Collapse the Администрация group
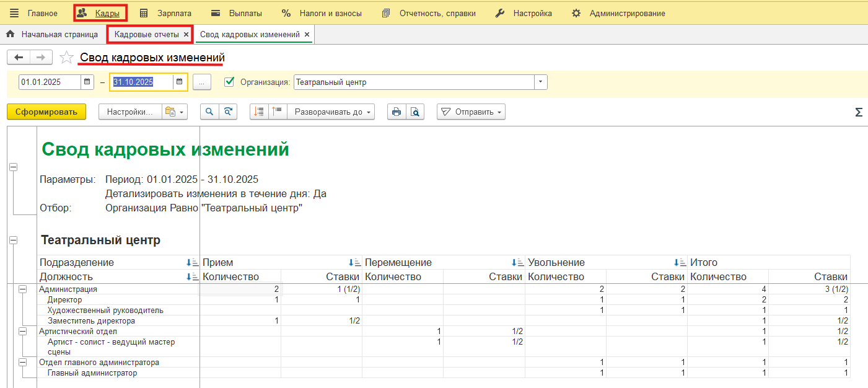 point(23,289)
